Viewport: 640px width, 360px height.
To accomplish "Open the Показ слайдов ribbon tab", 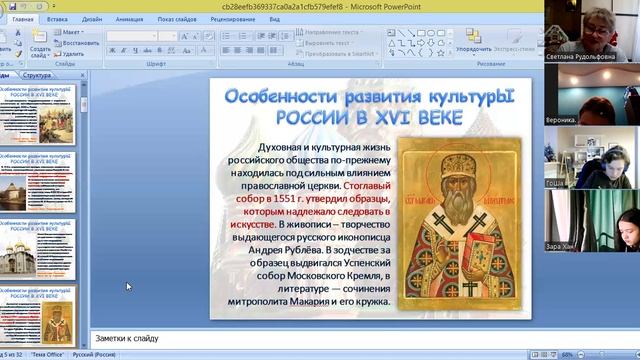I will [x=177, y=19].
